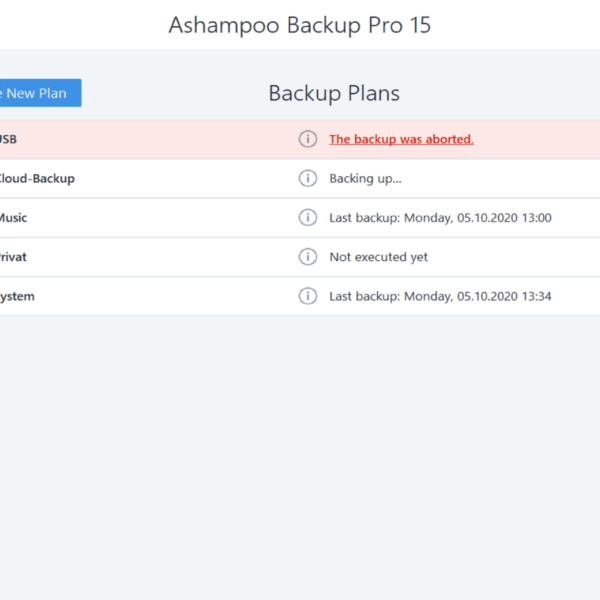
Task: Click the 'Backup Plans' heading
Action: coord(334,93)
